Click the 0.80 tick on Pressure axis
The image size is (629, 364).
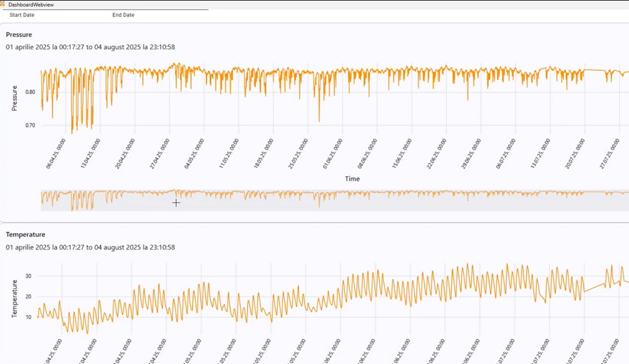pyautogui.click(x=30, y=92)
